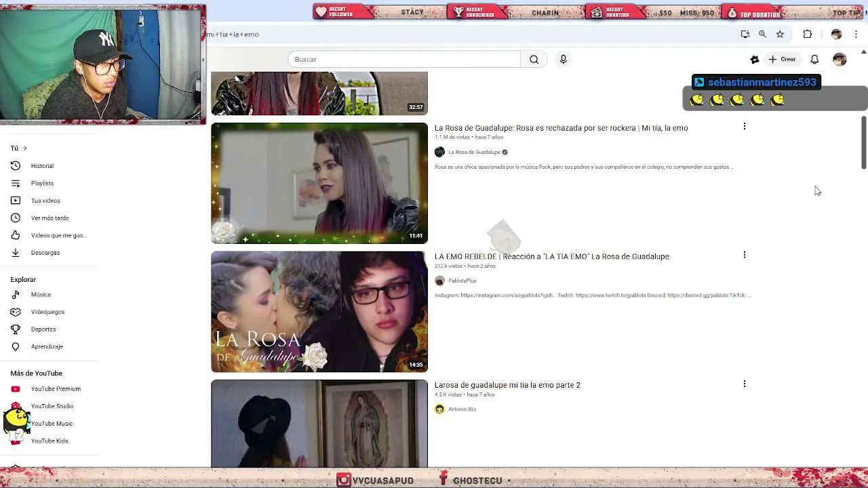This screenshot has width=868, height=488.
Task: Click the thumbs-up liked videos icon
Action: pyautogui.click(x=16, y=235)
